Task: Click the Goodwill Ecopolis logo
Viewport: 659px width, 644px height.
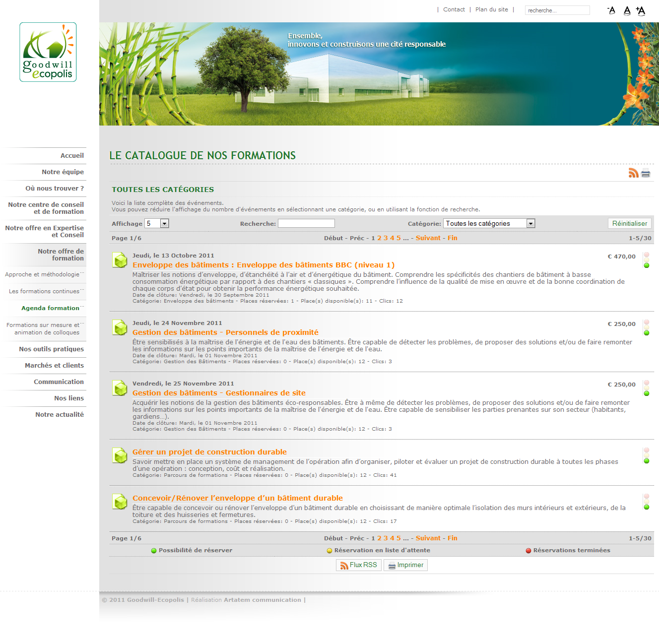Action: tap(48, 52)
